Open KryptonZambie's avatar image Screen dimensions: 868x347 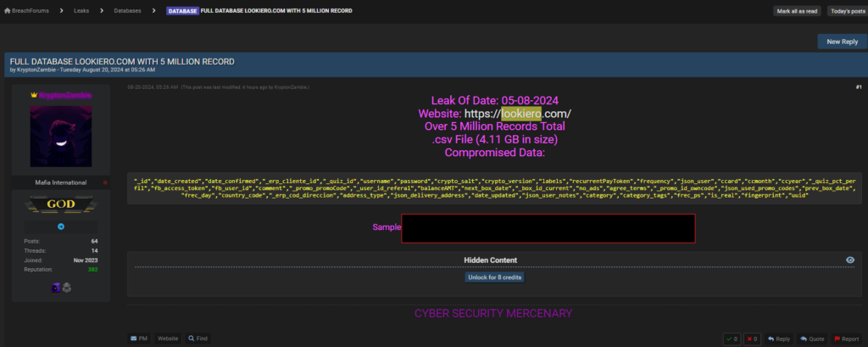coord(61,136)
